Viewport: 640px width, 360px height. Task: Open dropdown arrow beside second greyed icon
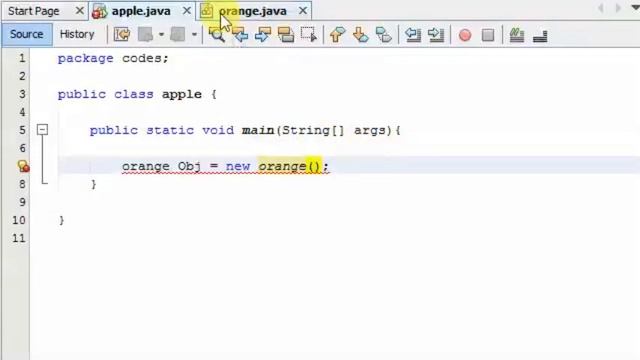(194, 35)
